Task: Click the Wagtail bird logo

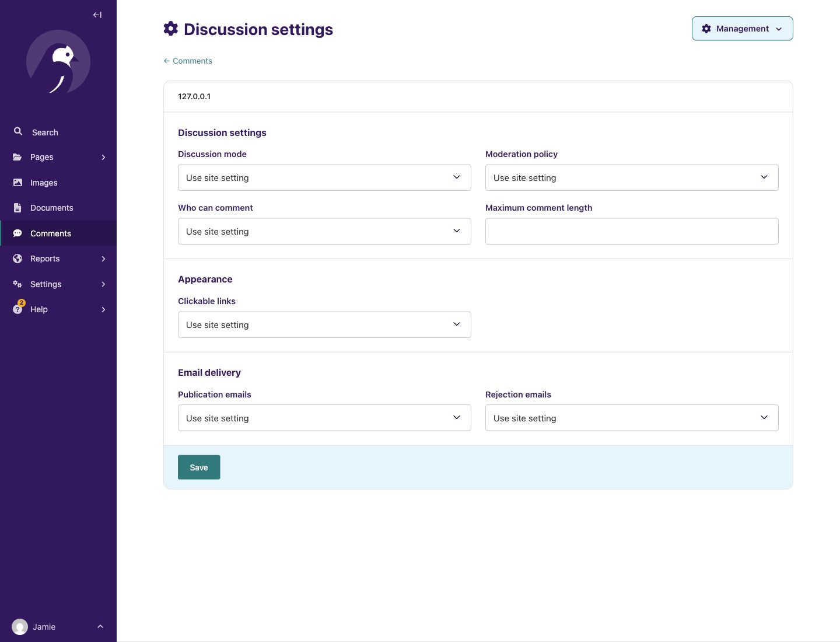Action: pyautogui.click(x=58, y=62)
